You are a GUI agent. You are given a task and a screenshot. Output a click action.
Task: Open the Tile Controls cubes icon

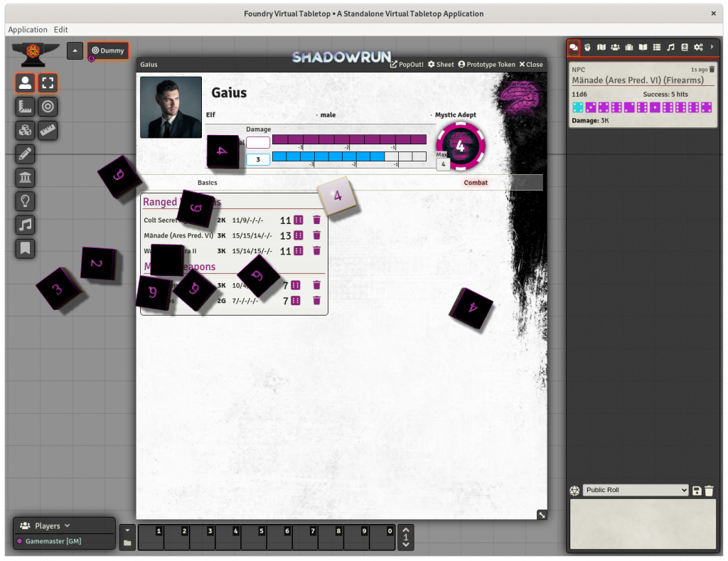(x=25, y=131)
